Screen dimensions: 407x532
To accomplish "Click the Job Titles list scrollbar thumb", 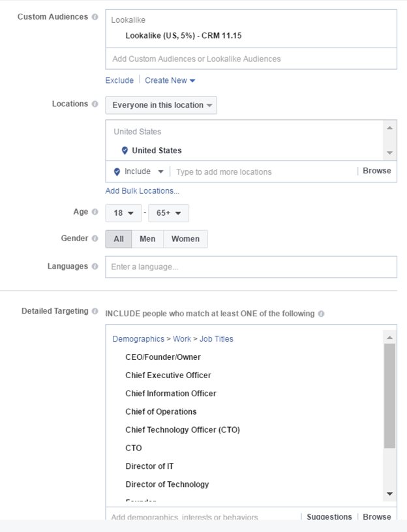I will coord(389,395).
